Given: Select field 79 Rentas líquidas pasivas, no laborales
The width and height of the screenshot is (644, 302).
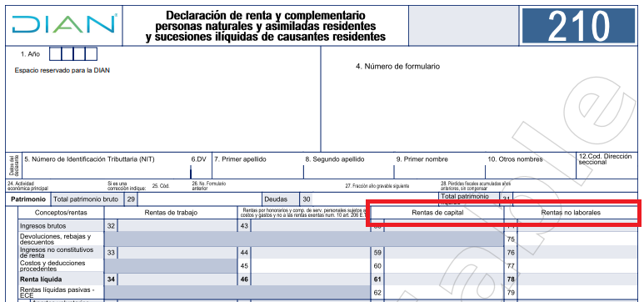Looking at the screenshot, I should (x=577, y=293).
